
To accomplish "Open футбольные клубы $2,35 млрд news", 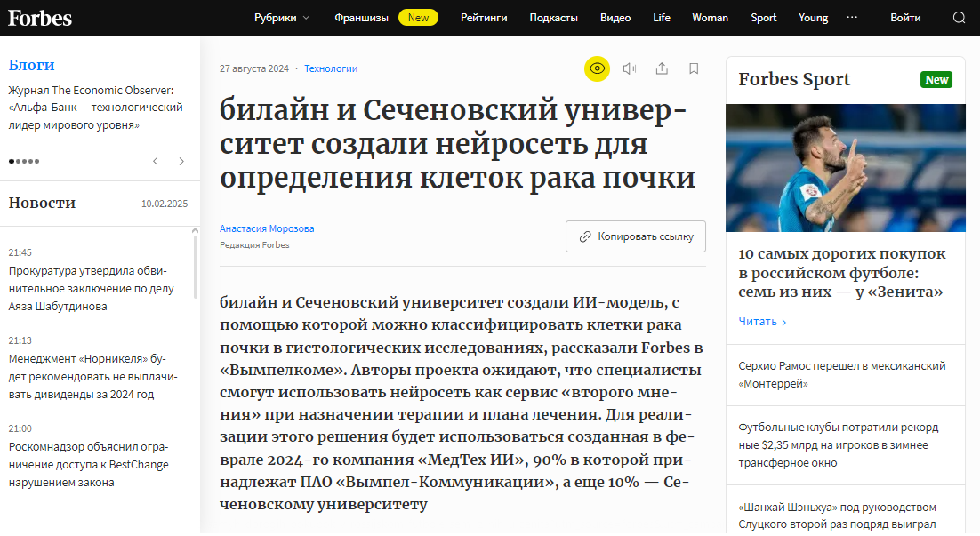I will (840, 445).
